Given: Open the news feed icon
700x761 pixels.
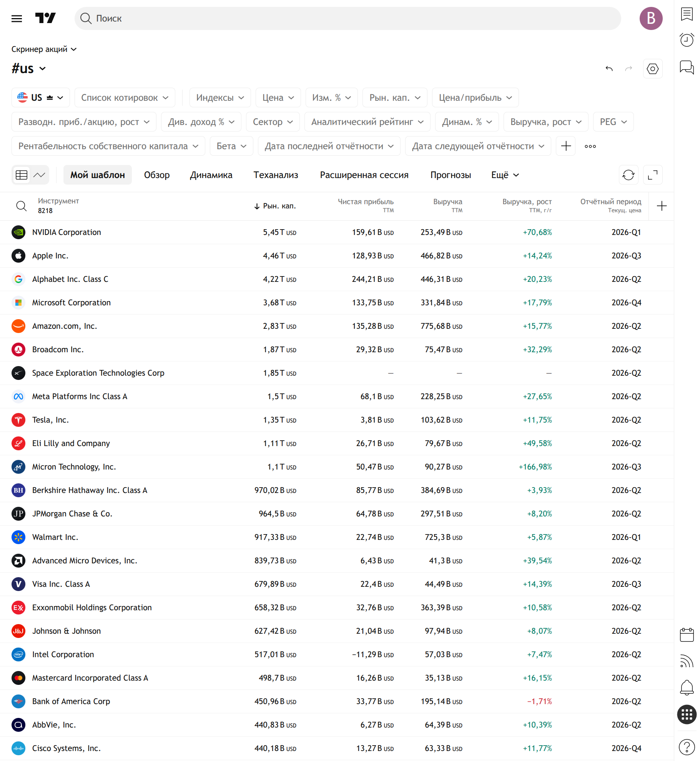Looking at the screenshot, I should coord(687,661).
